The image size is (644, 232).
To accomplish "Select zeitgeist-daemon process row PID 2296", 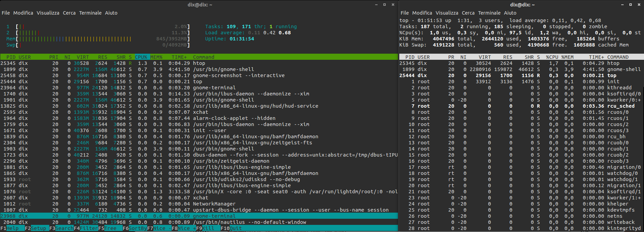I will click(x=199, y=161).
